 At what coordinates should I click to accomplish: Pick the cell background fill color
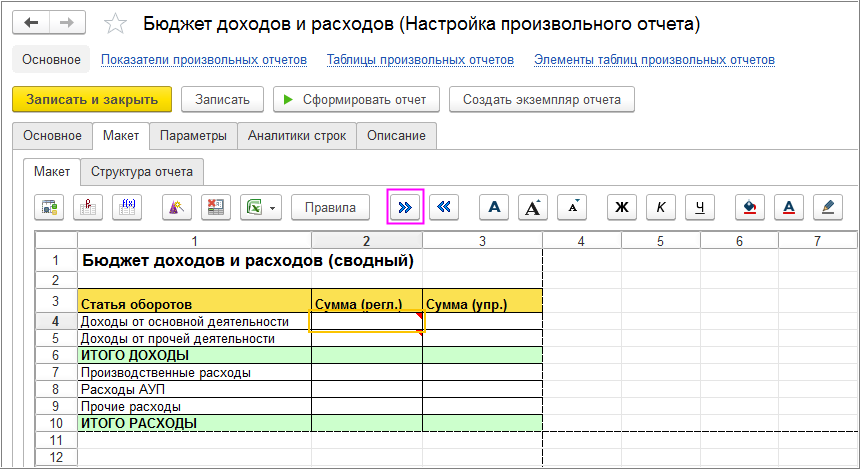pyautogui.click(x=750, y=207)
